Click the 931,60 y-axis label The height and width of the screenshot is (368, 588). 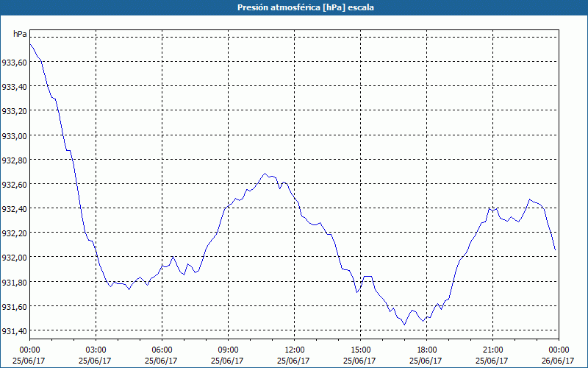click(x=14, y=307)
